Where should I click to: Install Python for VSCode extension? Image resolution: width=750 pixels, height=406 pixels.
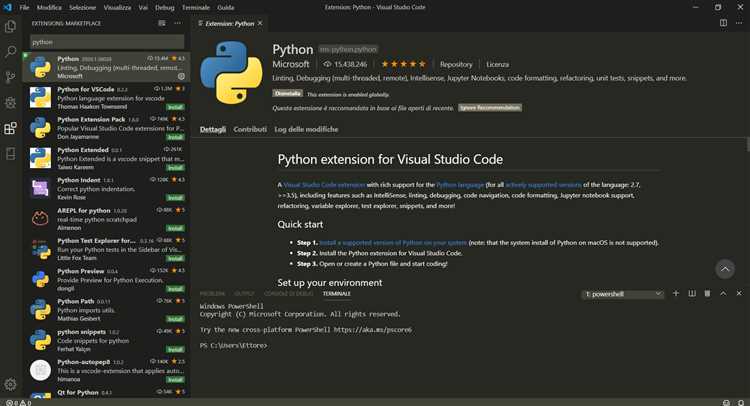pyautogui.click(x=175, y=107)
